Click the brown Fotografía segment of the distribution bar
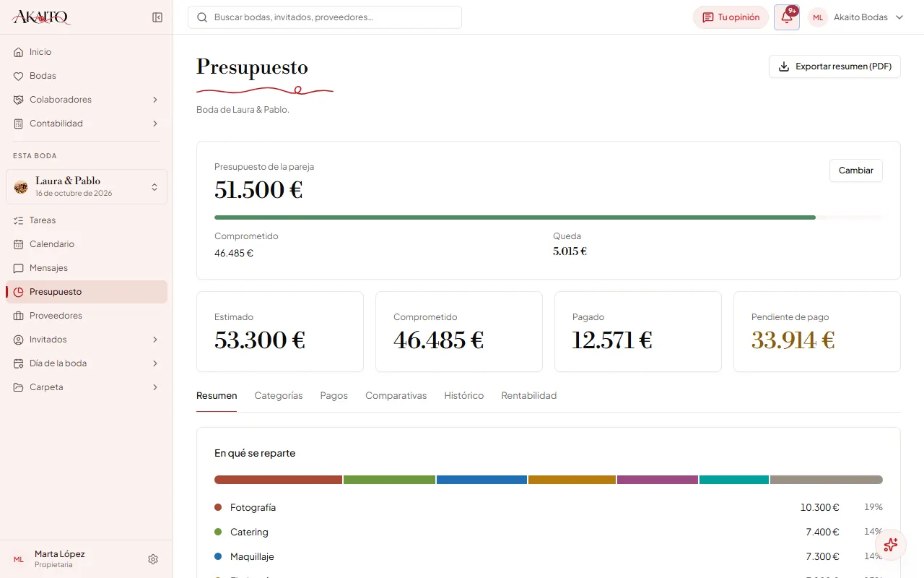Screen dimensions: 924x578 pyautogui.click(x=278, y=480)
